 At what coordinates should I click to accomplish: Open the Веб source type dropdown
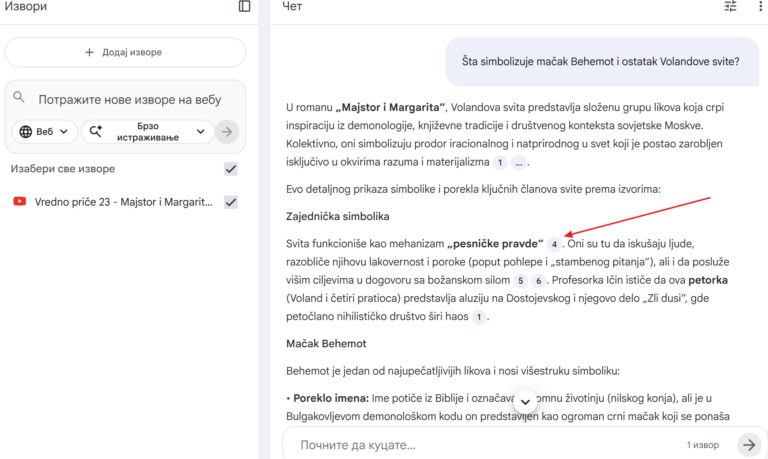(44, 131)
